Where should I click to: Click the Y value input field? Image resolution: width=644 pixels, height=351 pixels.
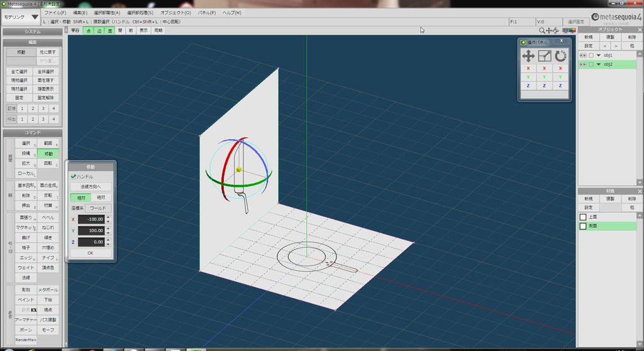(x=91, y=231)
